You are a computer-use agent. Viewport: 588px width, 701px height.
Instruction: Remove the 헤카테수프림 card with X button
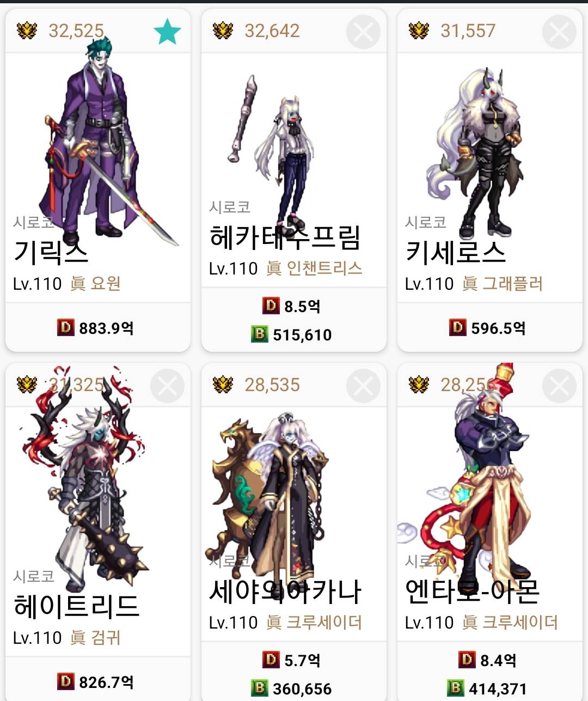point(363,32)
